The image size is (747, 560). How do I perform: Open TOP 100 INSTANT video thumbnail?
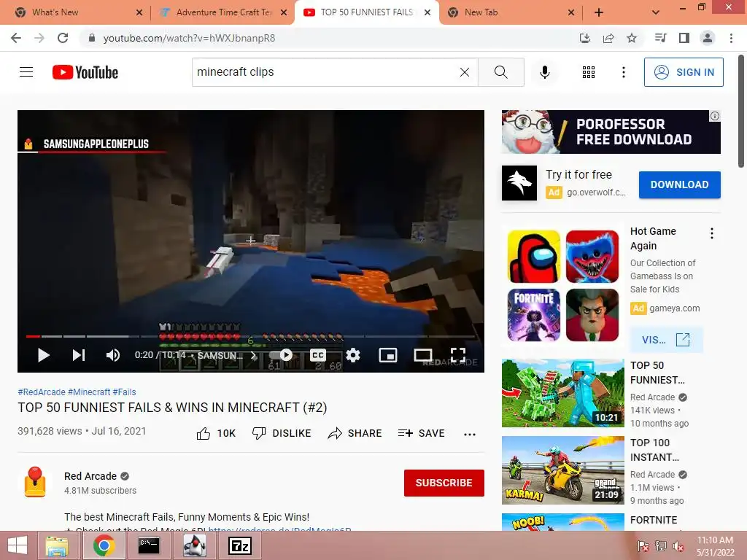point(562,470)
